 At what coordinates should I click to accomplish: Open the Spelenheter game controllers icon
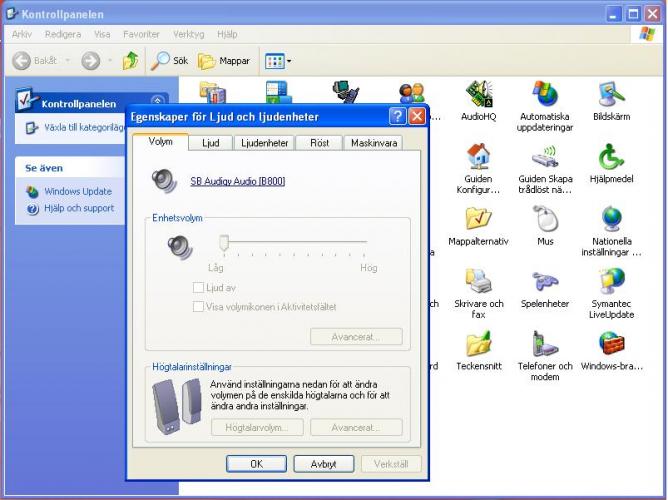point(544,282)
